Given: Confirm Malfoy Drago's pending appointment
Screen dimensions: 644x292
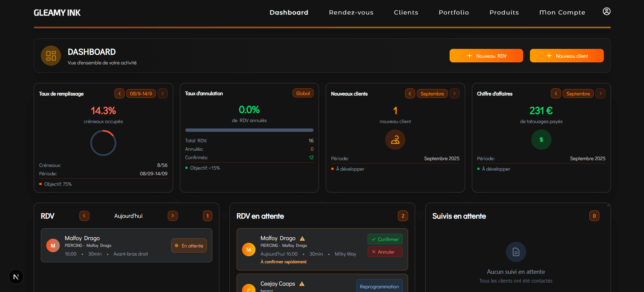Looking at the screenshot, I should pyautogui.click(x=385, y=239).
